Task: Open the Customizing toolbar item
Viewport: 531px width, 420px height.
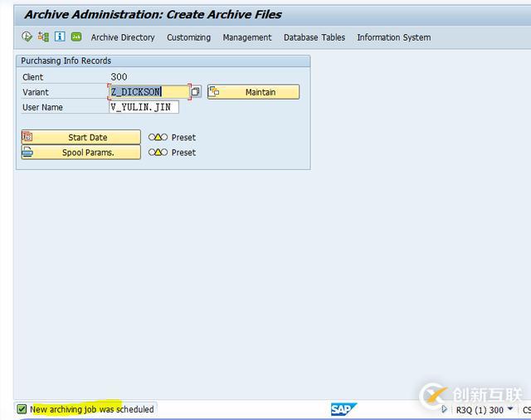Action: click(188, 37)
